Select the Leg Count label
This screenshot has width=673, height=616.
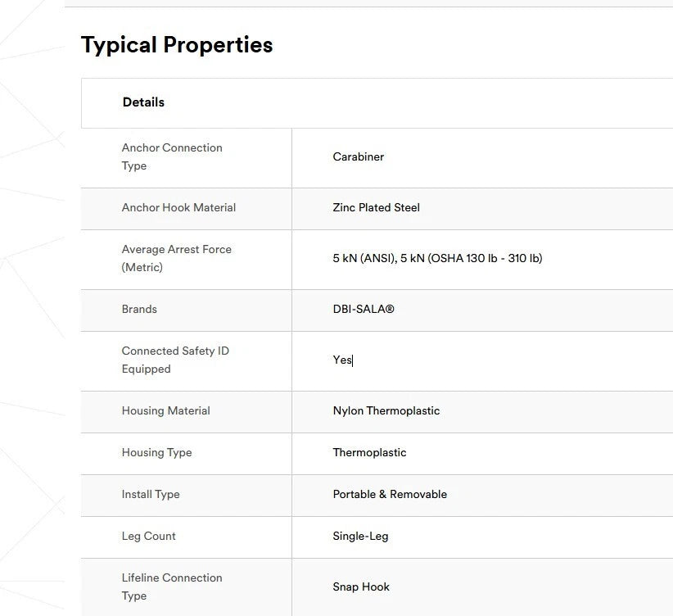tap(148, 537)
